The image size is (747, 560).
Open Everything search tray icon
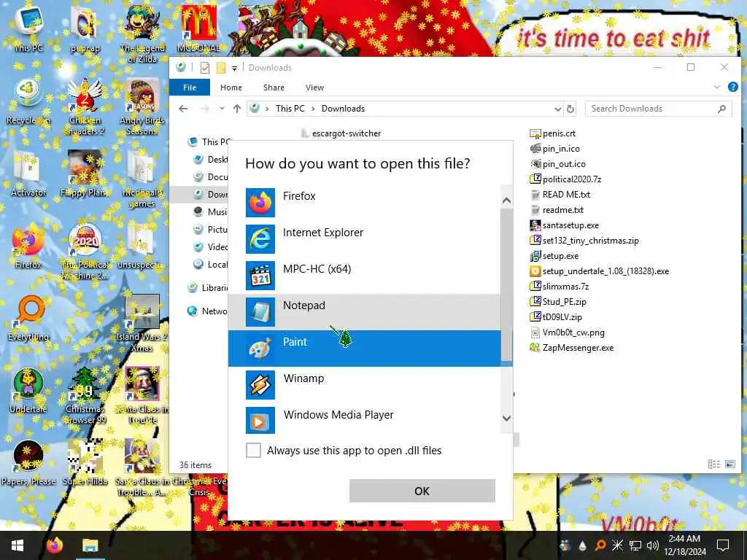(600, 545)
